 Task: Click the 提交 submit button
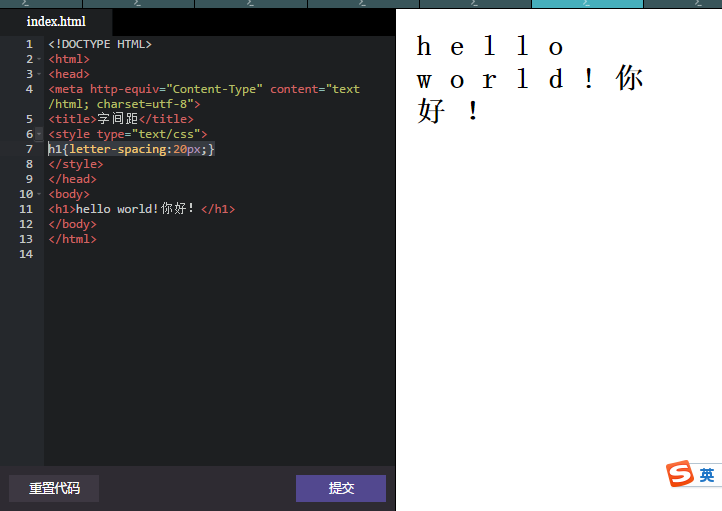[341, 488]
